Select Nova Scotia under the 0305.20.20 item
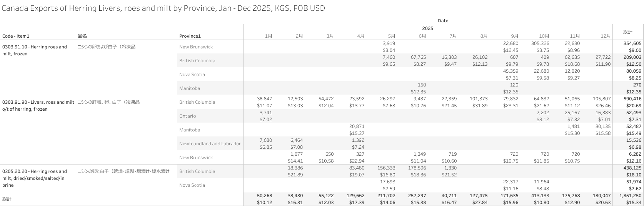This screenshot has height=206, width=644. pos(192,185)
